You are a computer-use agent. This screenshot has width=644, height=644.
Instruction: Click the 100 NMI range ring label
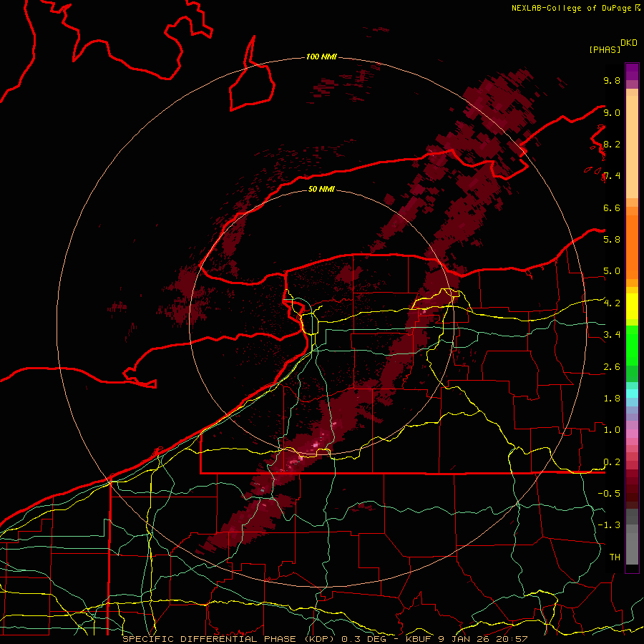click(321, 57)
